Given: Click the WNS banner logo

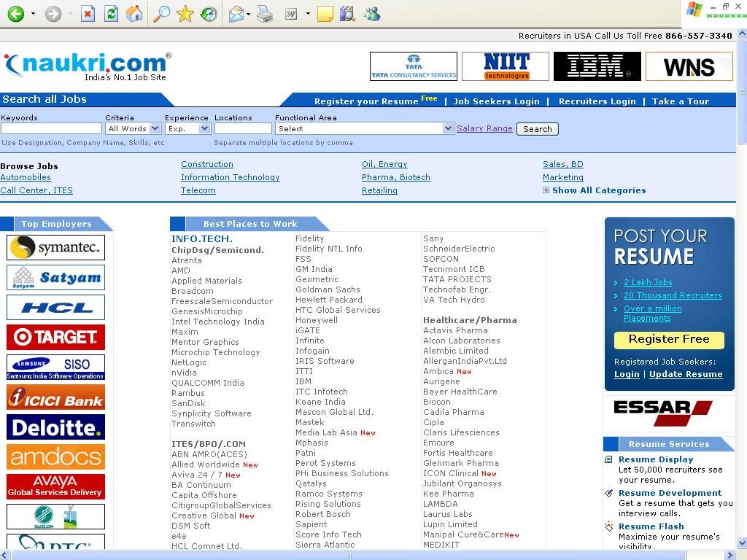Looking at the screenshot, I should [689, 66].
